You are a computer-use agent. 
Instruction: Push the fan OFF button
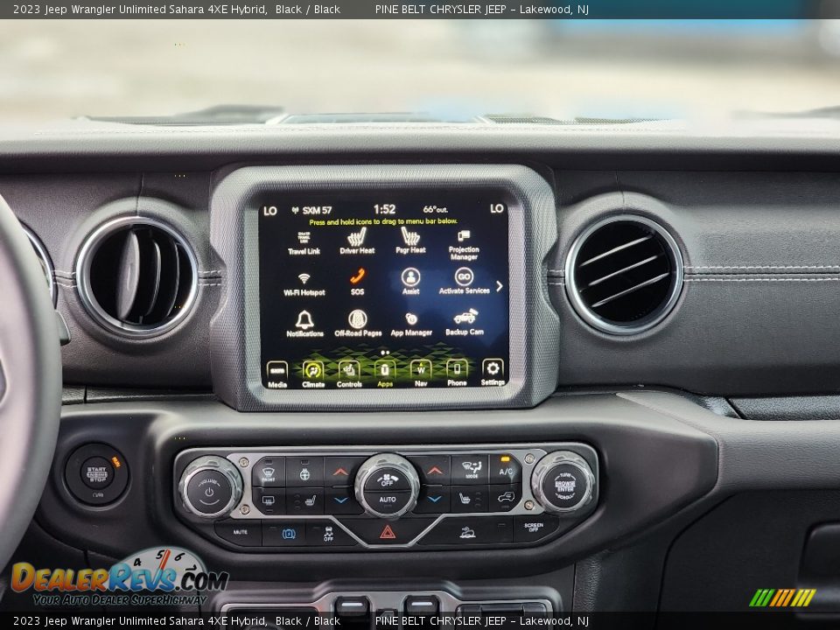(x=387, y=479)
